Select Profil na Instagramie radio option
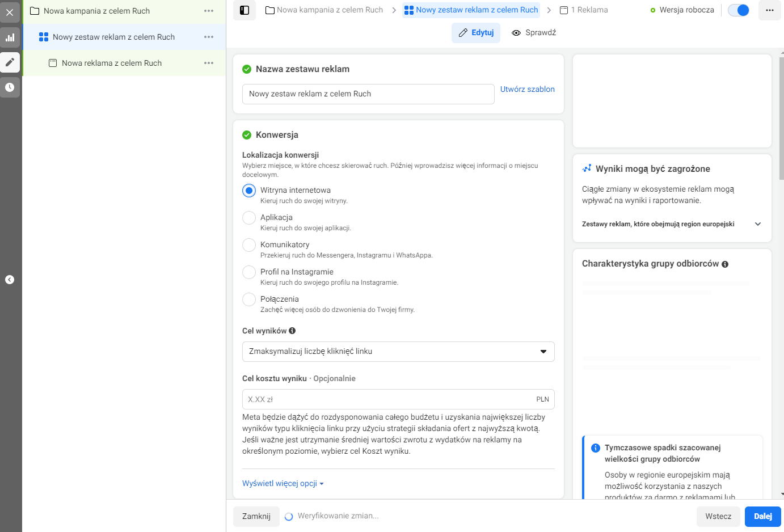The image size is (784, 532). coord(249,272)
